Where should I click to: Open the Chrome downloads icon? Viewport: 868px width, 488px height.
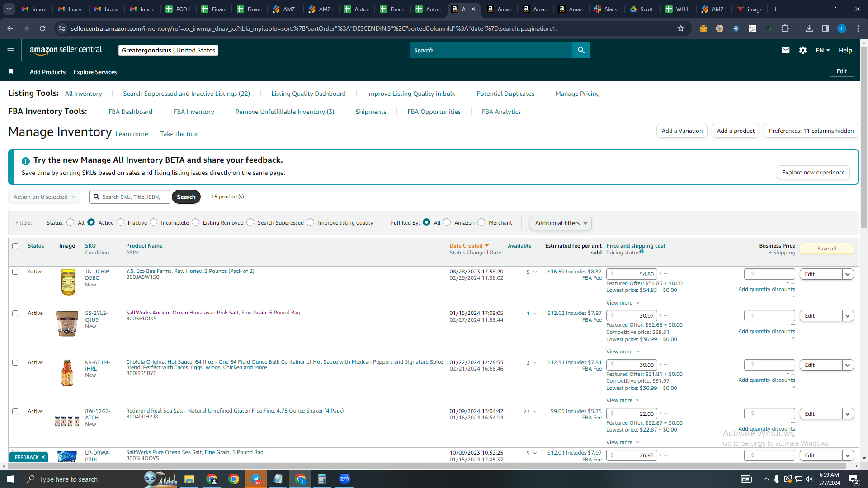pos(809,28)
